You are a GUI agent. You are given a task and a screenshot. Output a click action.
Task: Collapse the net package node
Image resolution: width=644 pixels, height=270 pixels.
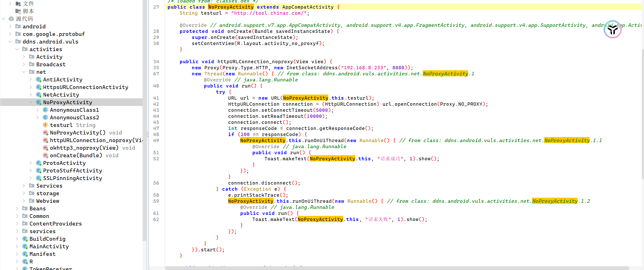[24, 72]
